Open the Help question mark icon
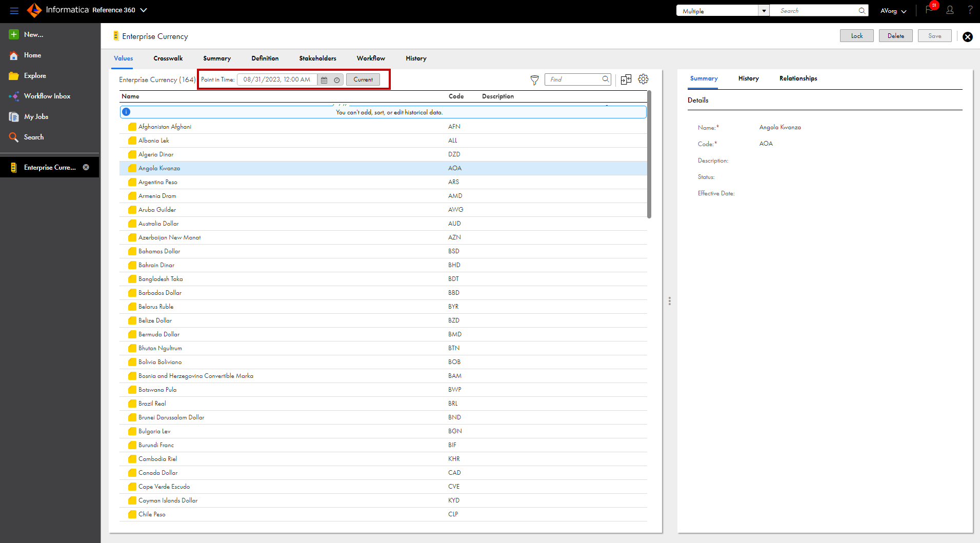This screenshot has height=543, width=980. pos(970,10)
